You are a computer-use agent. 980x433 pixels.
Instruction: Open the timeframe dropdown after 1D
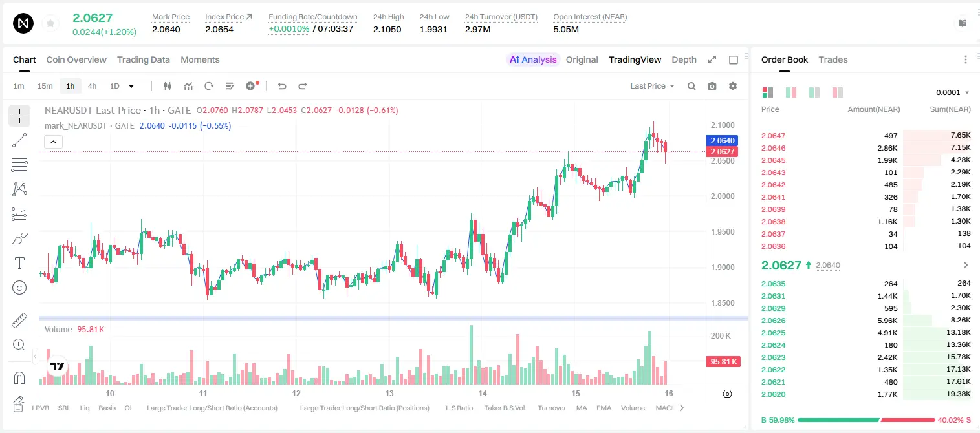(x=131, y=86)
